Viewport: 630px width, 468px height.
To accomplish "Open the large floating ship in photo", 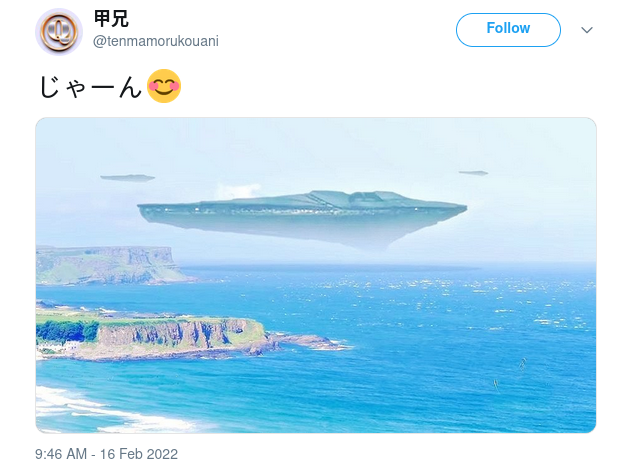I will click(302, 219).
